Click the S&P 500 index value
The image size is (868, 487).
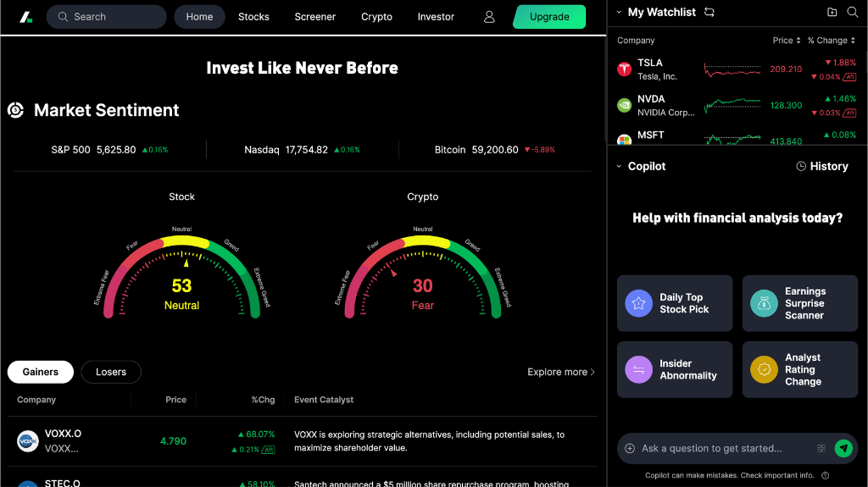(x=116, y=150)
